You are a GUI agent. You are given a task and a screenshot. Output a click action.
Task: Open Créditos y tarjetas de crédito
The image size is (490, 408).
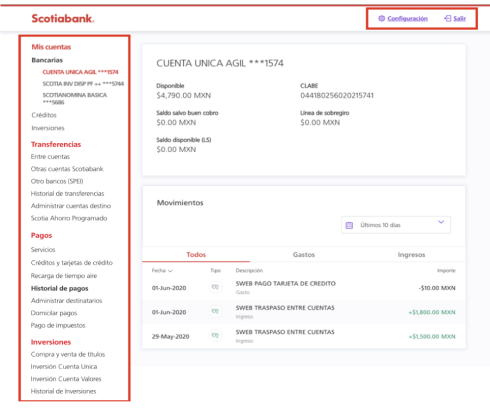click(x=72, y=263)
